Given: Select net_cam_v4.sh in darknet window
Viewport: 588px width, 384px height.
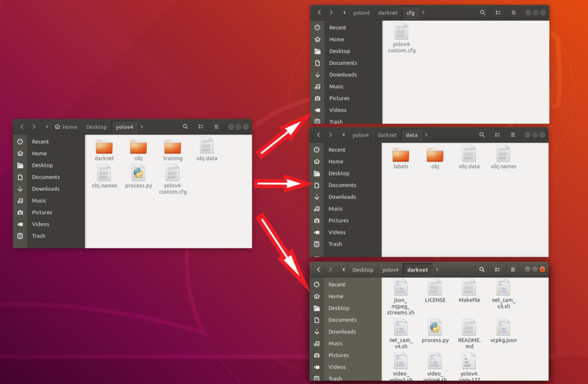Looking at the screenshot, I should pos(400,335).
